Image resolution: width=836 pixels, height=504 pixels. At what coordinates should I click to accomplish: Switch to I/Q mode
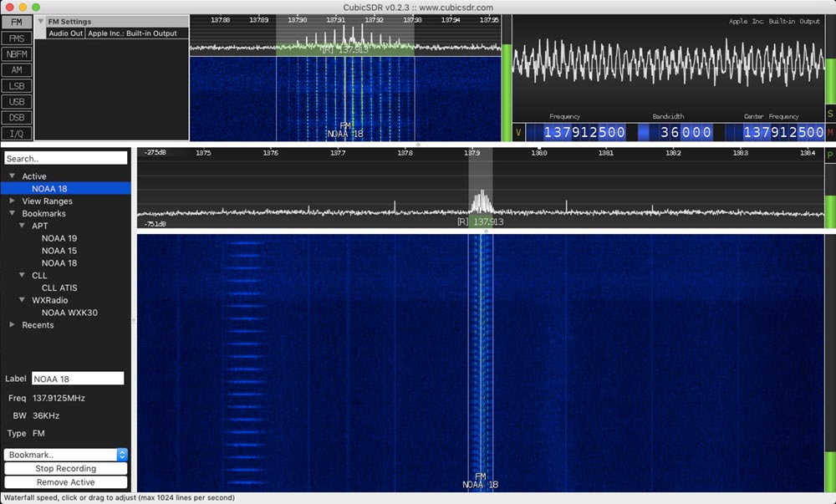[x=15, y=133]
